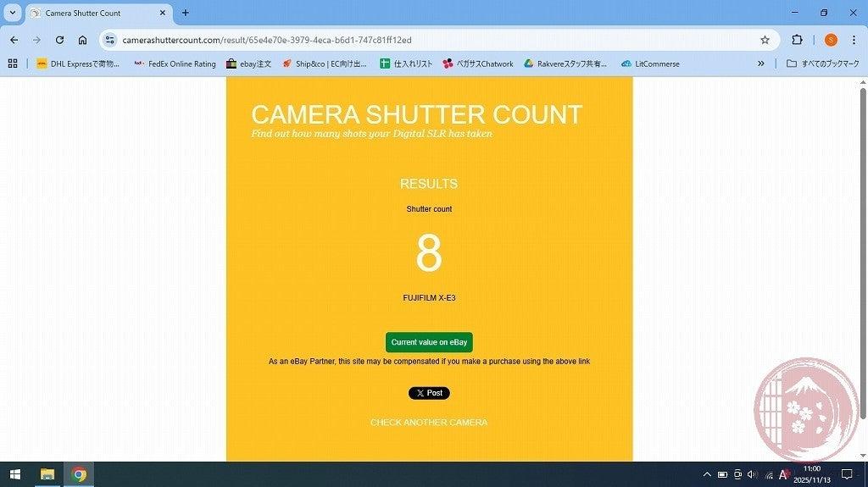Select the Camera Shutter Count tab
Image resolution: width=868 pixels, height=487 pixels.
tap(93, 13)
